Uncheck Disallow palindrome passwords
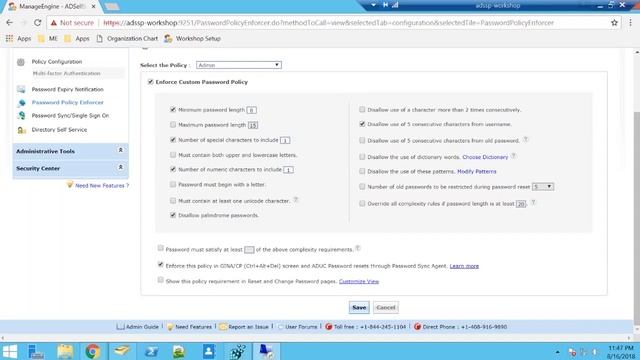The width and height of the screenshot is (640, 360). click(x=173, y=215)
